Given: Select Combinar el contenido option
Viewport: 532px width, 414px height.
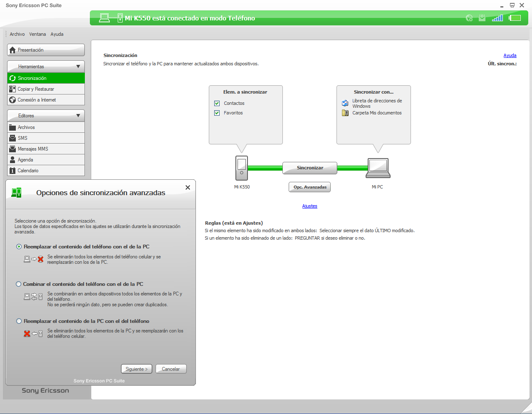Looking at the screenshot, I should click(19, 284).
